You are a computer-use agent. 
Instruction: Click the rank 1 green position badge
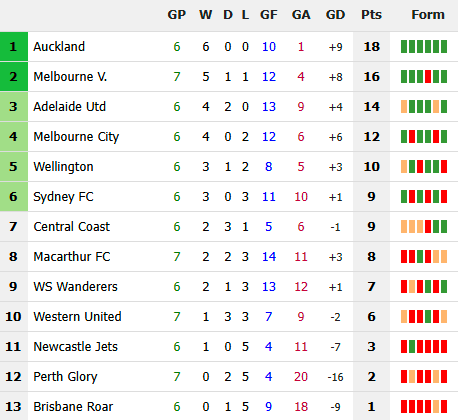click(x=14, y=47)
